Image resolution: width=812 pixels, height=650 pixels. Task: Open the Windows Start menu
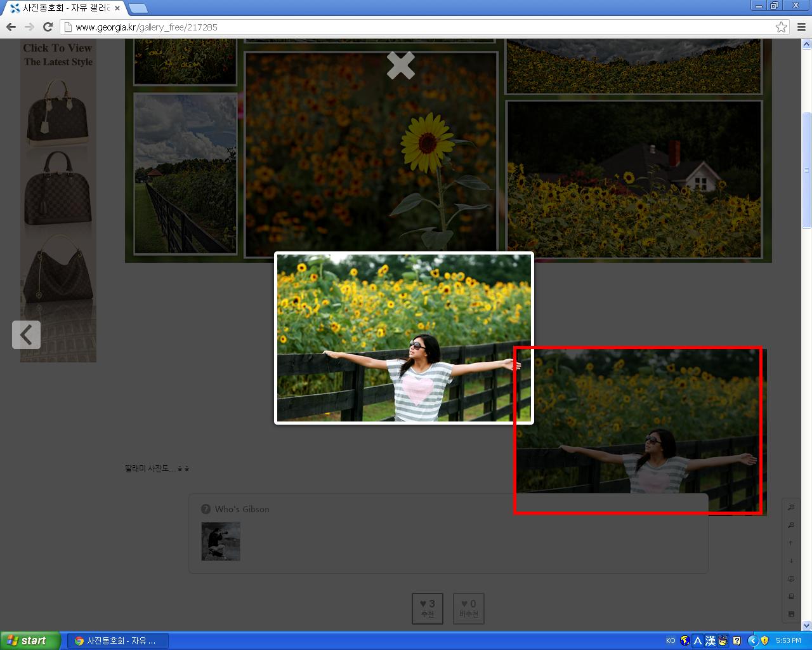point(30,640)
